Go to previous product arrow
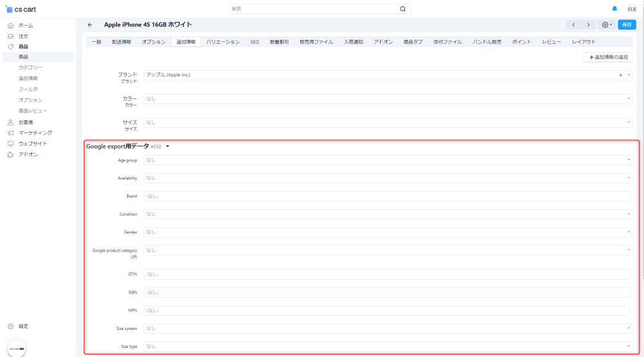Screen dimensions: 644x357 [573, 24]
